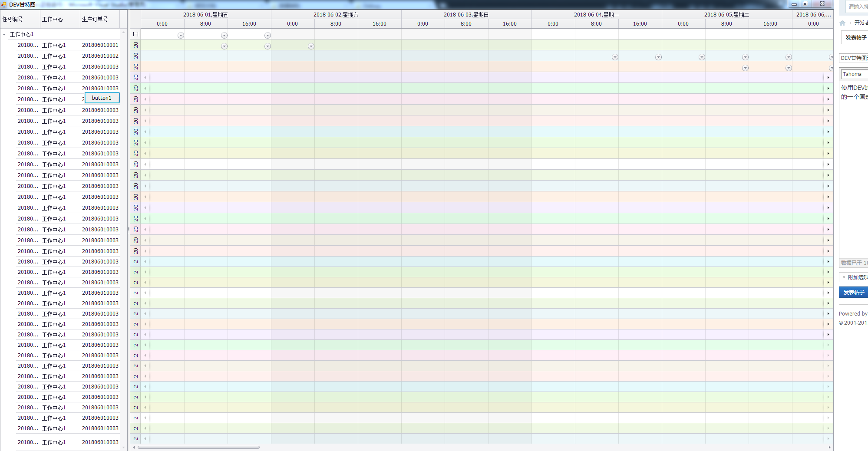The width and height of the screenshot is (868, 451).
Task: Open dropdown in 201806010001 row, 2018-06-02 0:00 cell
Action: pyautogui.click(x=311, y=46)
